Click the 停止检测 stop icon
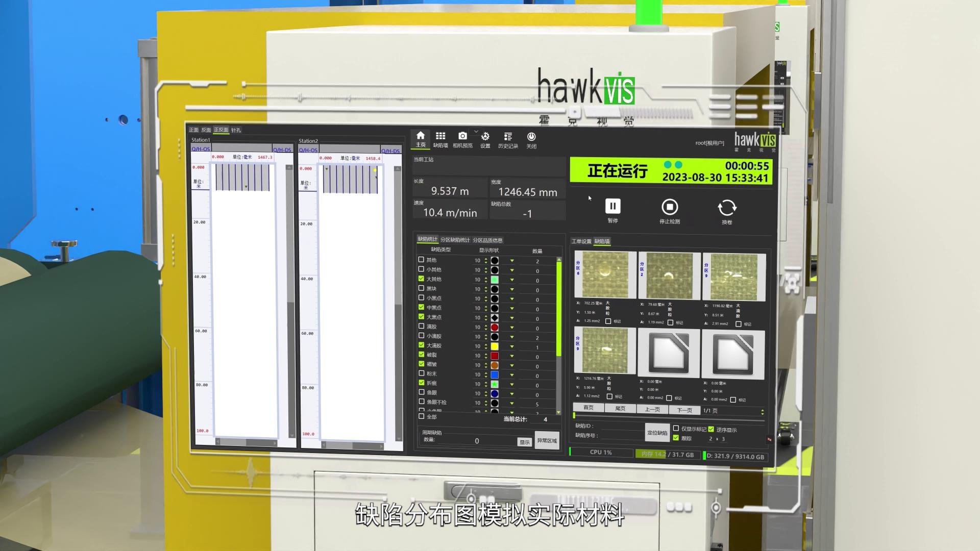Image resolution: width=980 pixels, height=551 pixels. (x=669, y=207)
